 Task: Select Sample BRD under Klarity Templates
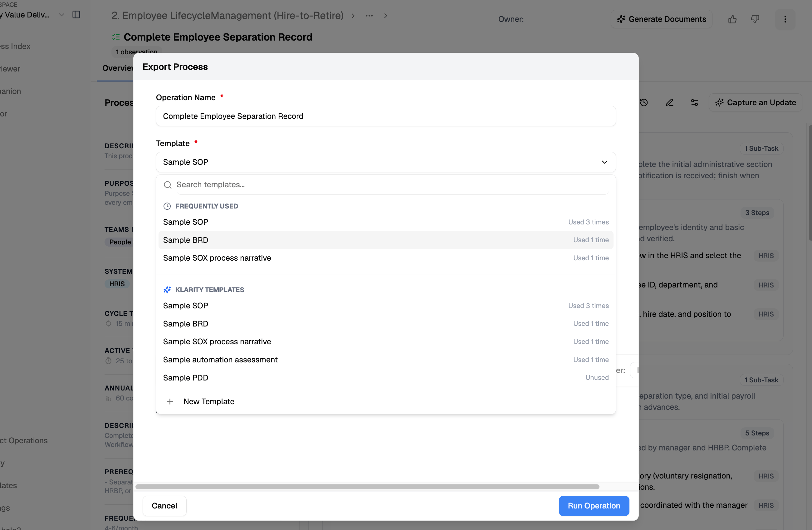385,324
